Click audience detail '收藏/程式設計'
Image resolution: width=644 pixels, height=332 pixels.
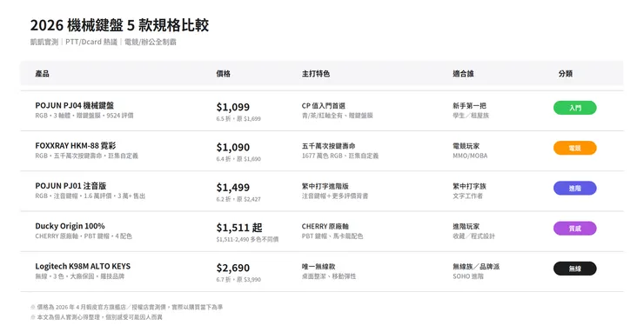[474, 236]
